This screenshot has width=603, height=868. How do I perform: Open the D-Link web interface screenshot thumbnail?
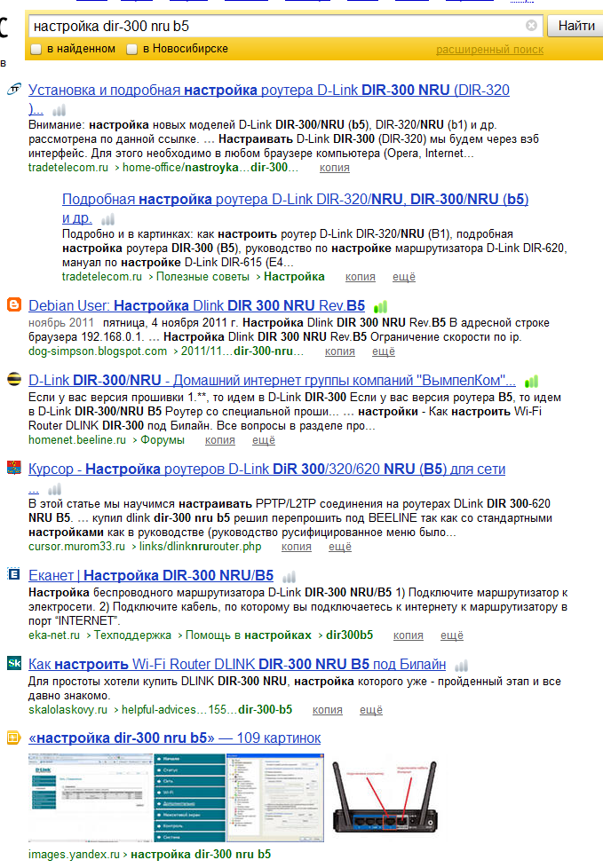[91, 797]
